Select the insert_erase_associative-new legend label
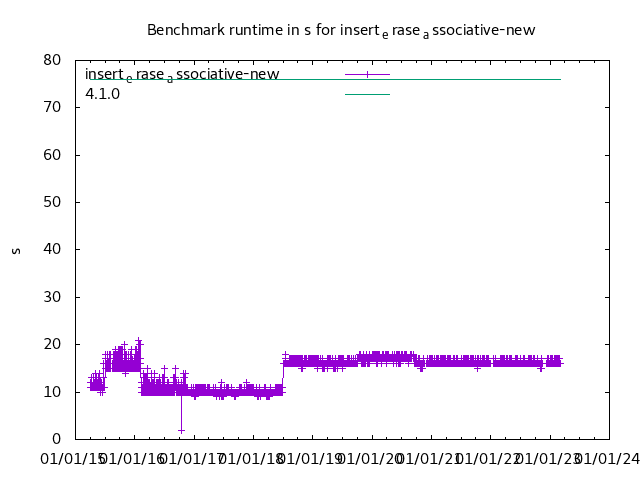Screen dimensions: 640x480 (182, 74)
